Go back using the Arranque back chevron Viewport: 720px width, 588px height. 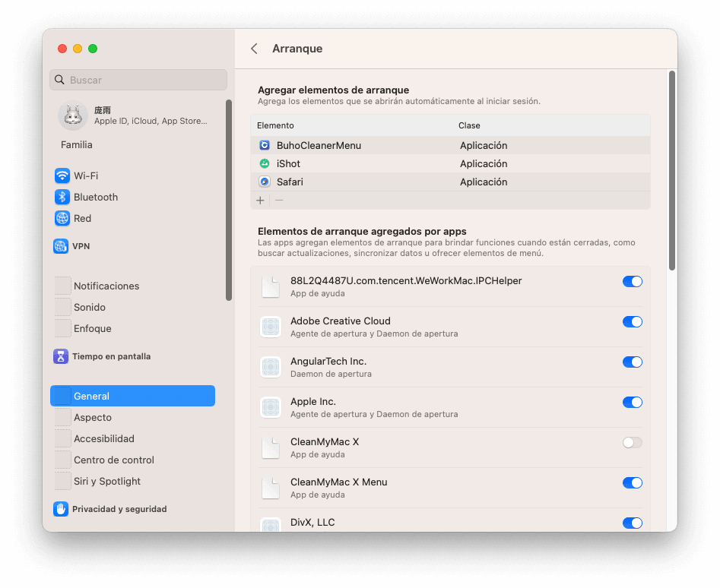tap(255, 49)
